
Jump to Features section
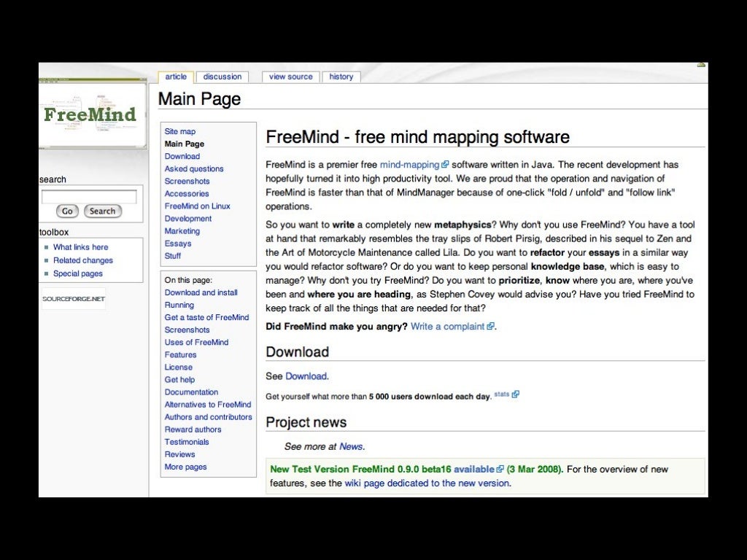point(181,355)
